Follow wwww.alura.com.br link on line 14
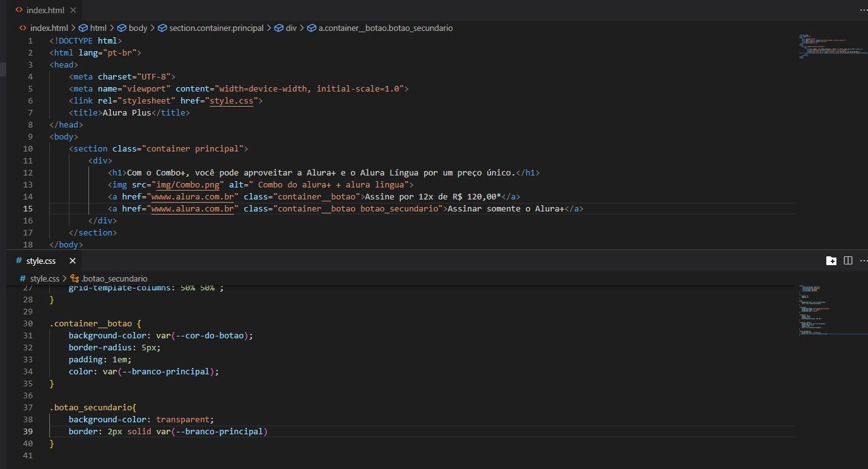The height and width of the screenshot is (469, 868). tap(193, 197)
